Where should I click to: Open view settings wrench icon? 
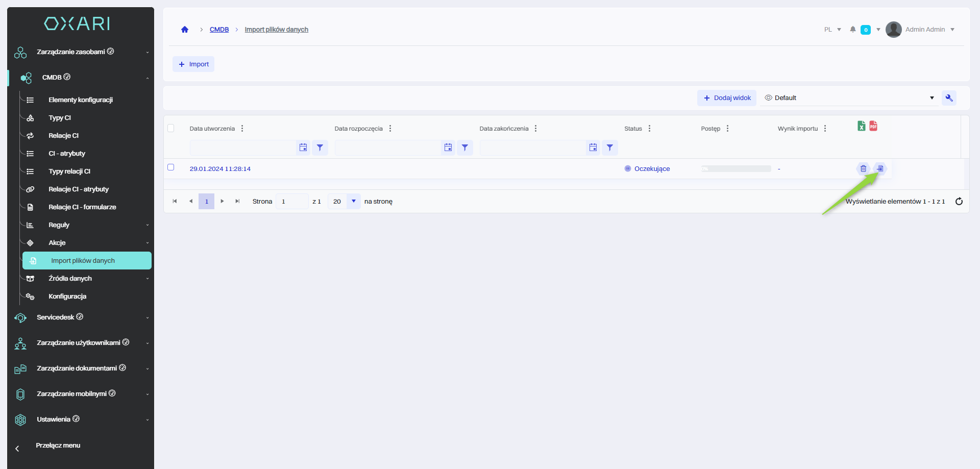[949, 98]
